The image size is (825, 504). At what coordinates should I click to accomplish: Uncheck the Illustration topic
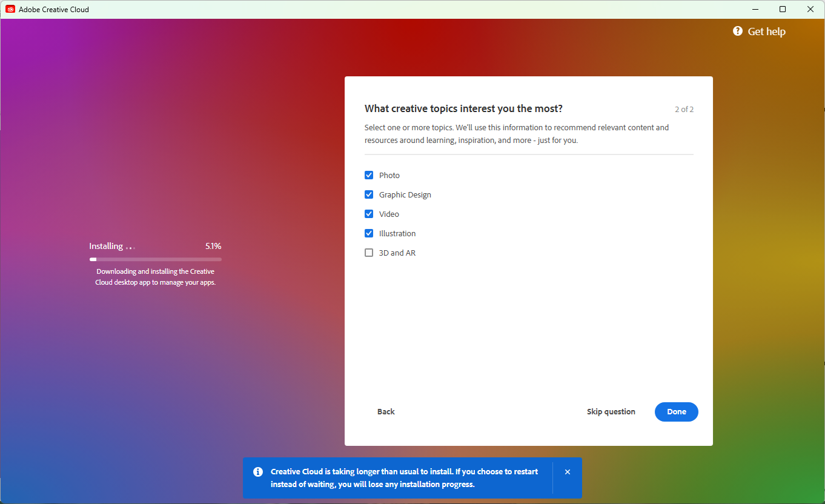pos(369,233)
